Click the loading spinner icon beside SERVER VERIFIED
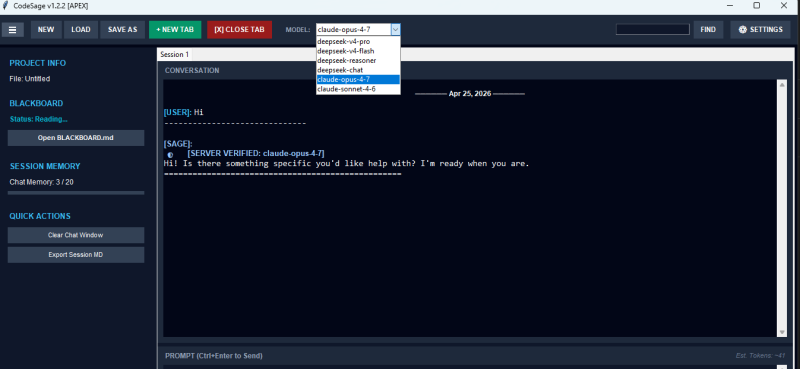 pos(170,154)
